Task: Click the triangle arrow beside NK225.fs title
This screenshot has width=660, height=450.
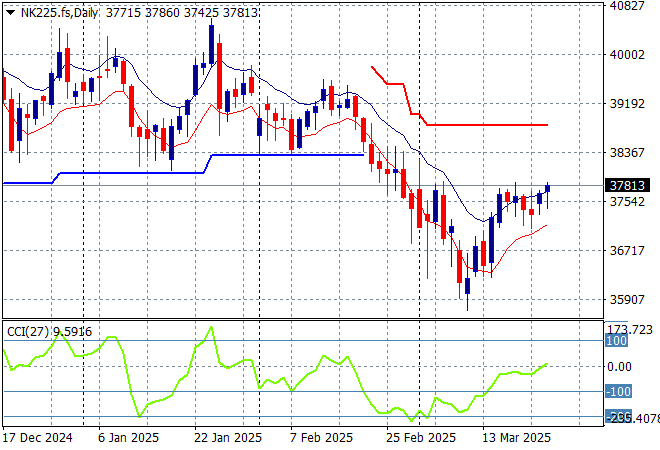Action: coord(10,9)
